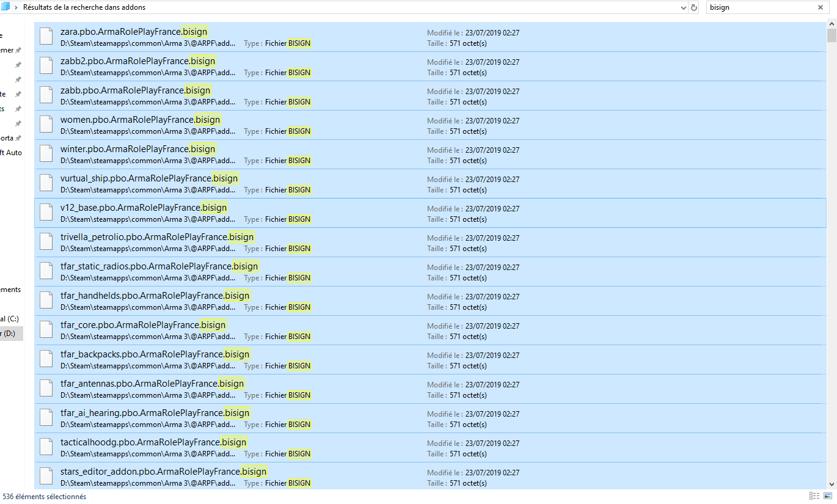Image resolution: width=837 pixels, height=504 pixels.
Task: Click the file icon of winter.pbo.ArmaRolePlayFrance.bisign
Action: pyautogui.click(x=46, y=154)
